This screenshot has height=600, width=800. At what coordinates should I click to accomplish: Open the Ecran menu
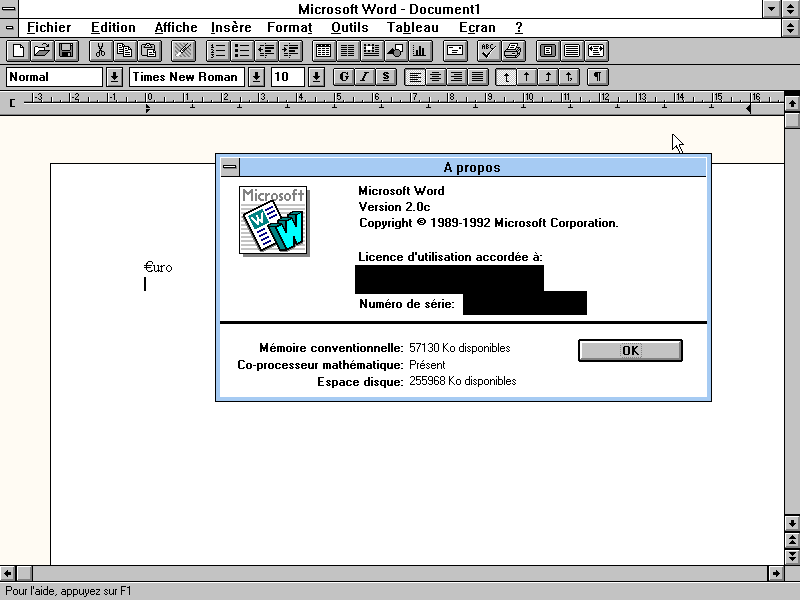pos(477,28)
